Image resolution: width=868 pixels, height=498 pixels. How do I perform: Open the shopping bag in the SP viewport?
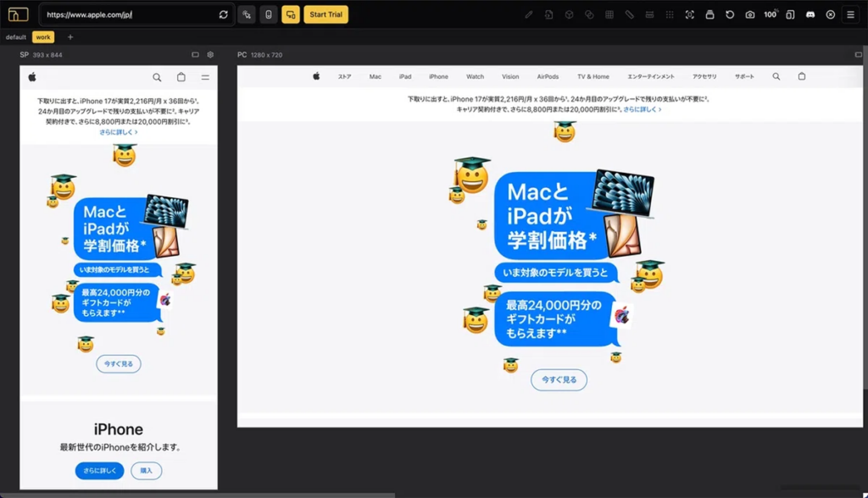tap(181, 77)
